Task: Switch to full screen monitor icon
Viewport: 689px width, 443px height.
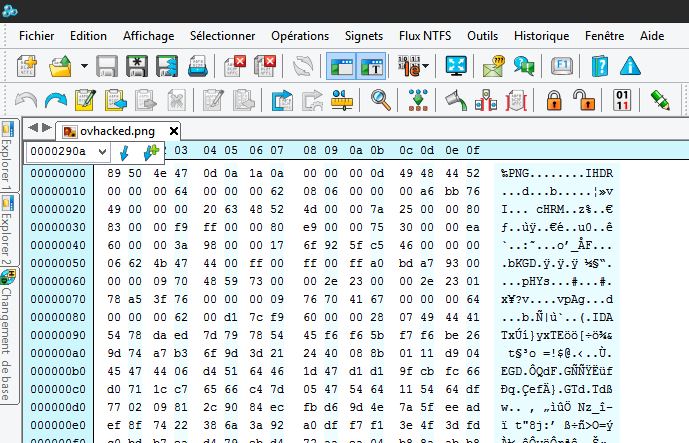Action: (456, 66)
